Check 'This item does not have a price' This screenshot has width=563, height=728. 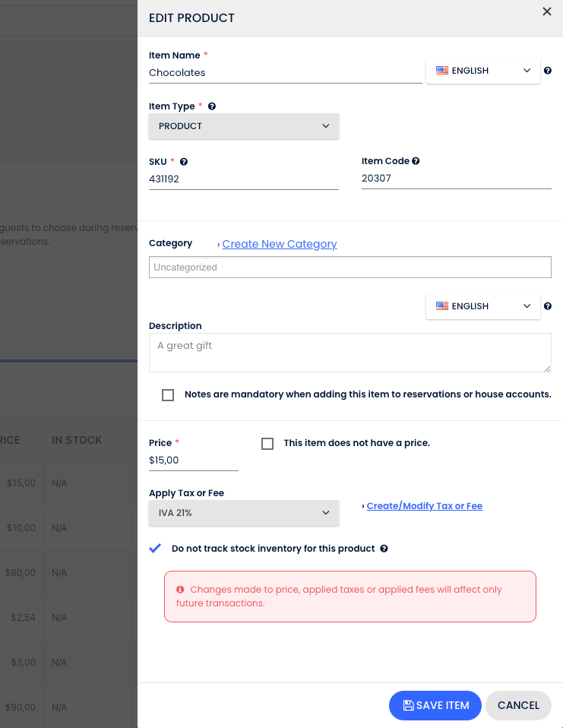pos(267,444)
